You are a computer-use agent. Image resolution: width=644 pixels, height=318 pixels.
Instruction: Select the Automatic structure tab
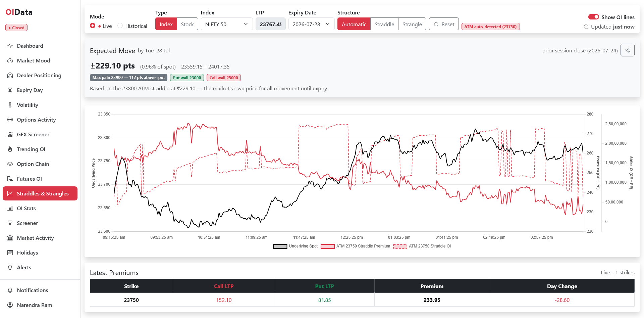(354, 24)
